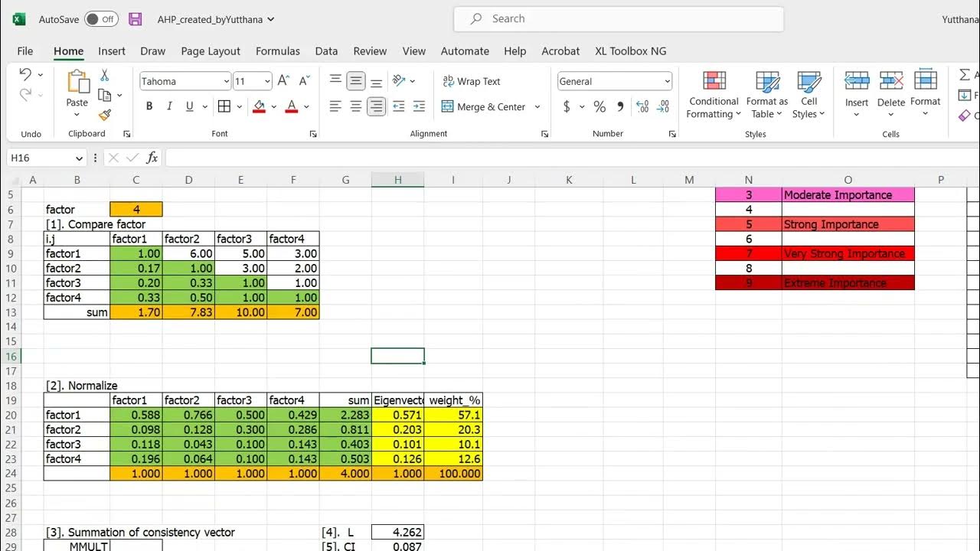
Task: Open the File menu
Action: point(25,51)
